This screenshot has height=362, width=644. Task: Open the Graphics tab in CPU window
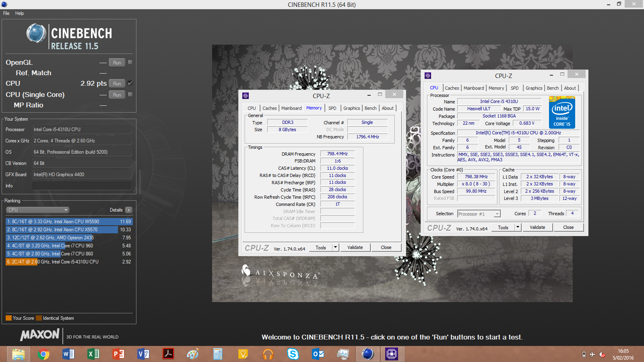click(534, 88)
